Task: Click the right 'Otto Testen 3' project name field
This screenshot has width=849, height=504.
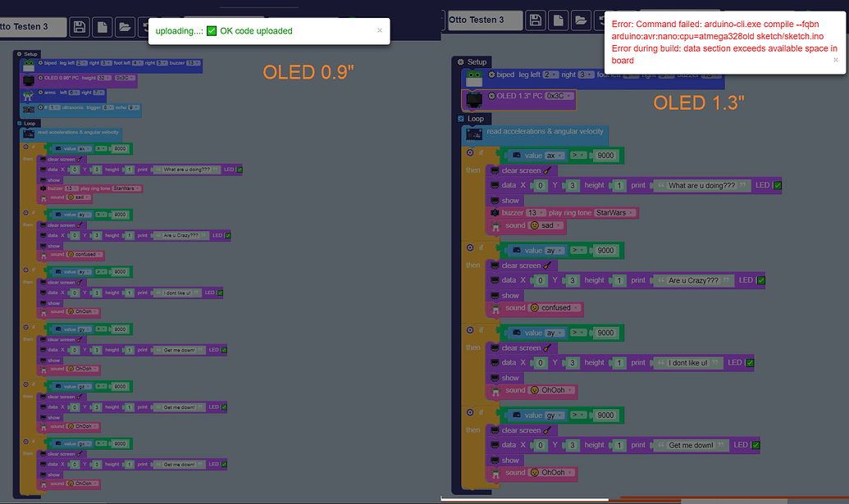Action: click(x=485, y=20)
